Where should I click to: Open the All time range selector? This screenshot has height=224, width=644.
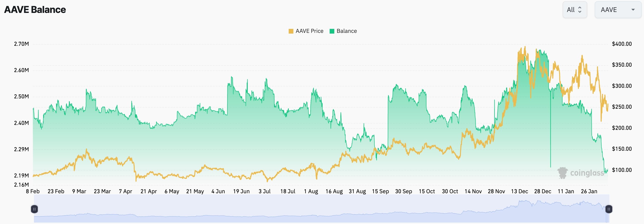pyautogui.click(x=575, y=10)
